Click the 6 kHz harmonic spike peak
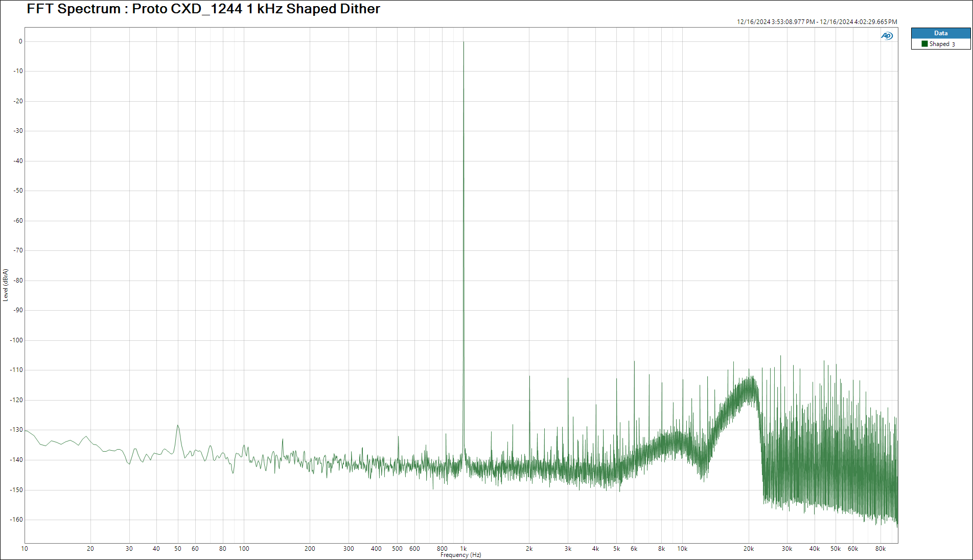973x560 pixels. 634,362
